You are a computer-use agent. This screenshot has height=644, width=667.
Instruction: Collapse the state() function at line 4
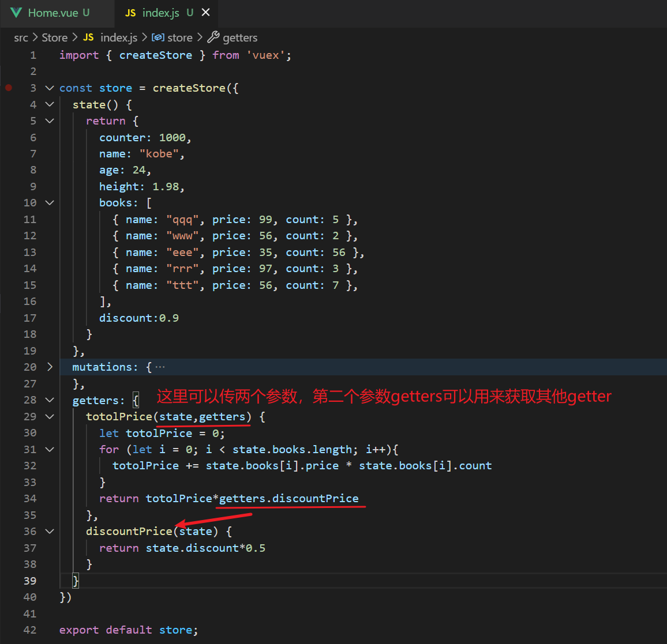(x=50, y=104)
